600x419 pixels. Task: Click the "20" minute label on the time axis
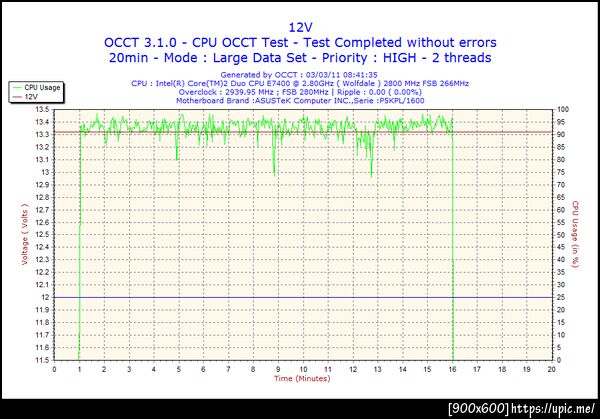[x=551, y=369]
